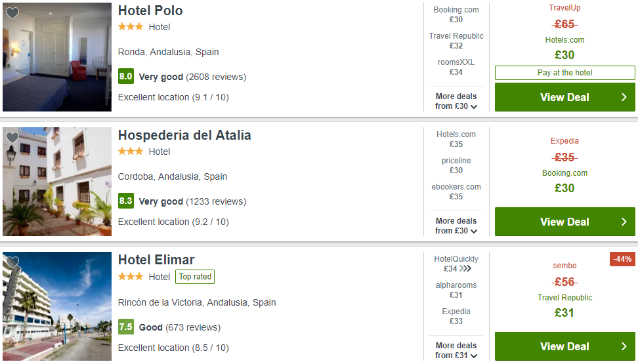The width and height of the screenshot is (638, 364).
Task: Open the Hotel Elimar title link
Action: tap(156, 260)
